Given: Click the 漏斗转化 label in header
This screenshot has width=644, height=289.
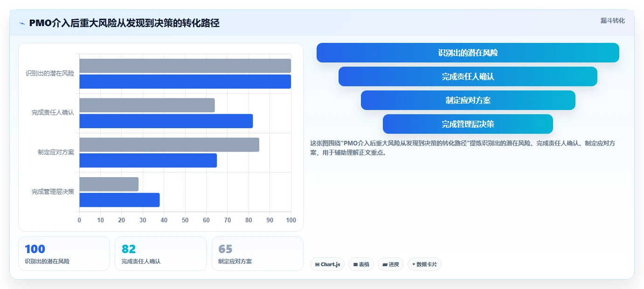Looking at the screenshot, I should [612, 21].
